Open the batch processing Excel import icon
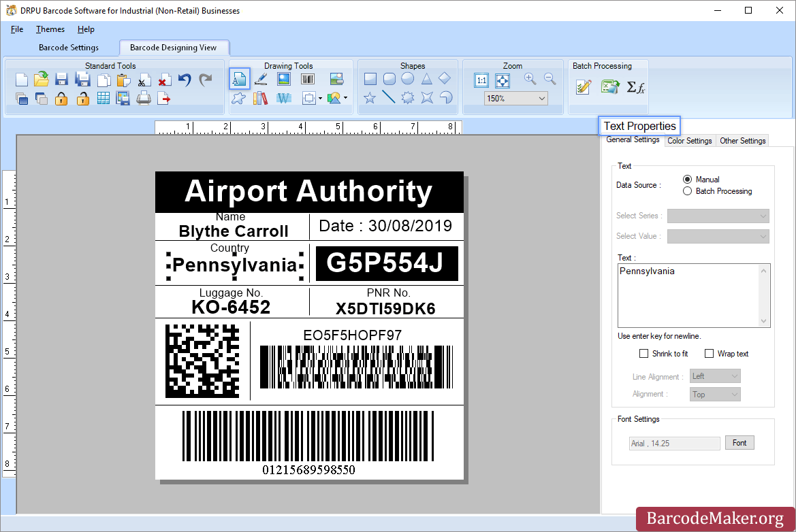The width and height of the screenshot is (796, 532). point(609,87)
